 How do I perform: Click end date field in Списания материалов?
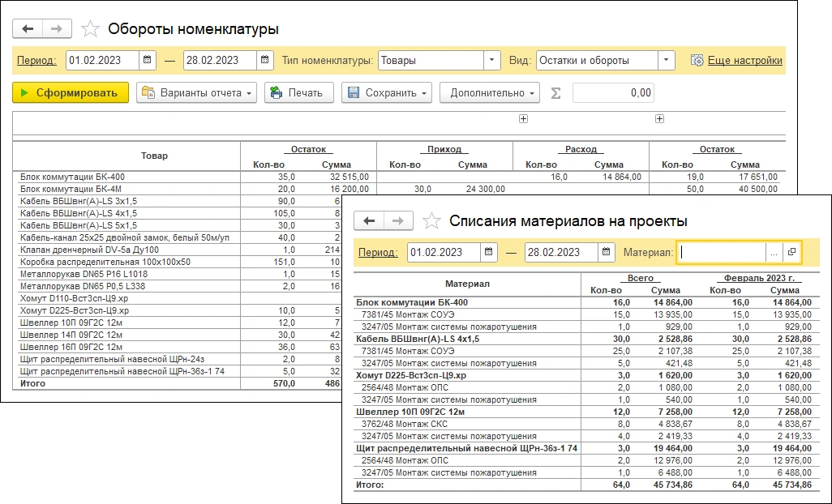[x=562, y=252]
